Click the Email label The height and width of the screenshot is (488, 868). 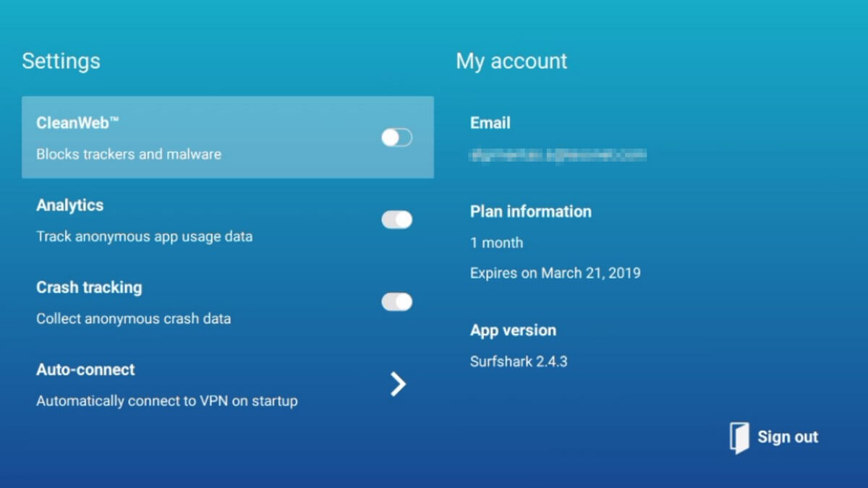coord(490,123)
